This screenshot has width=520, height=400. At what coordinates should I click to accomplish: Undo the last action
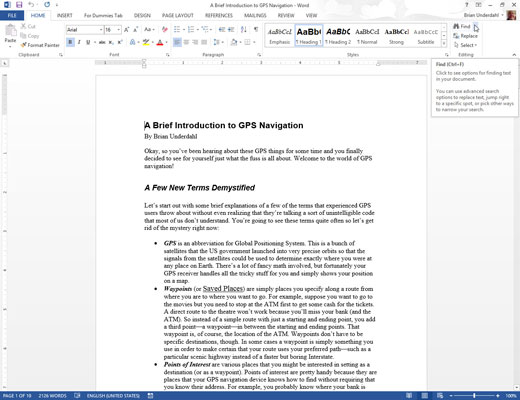click(31, 5)
